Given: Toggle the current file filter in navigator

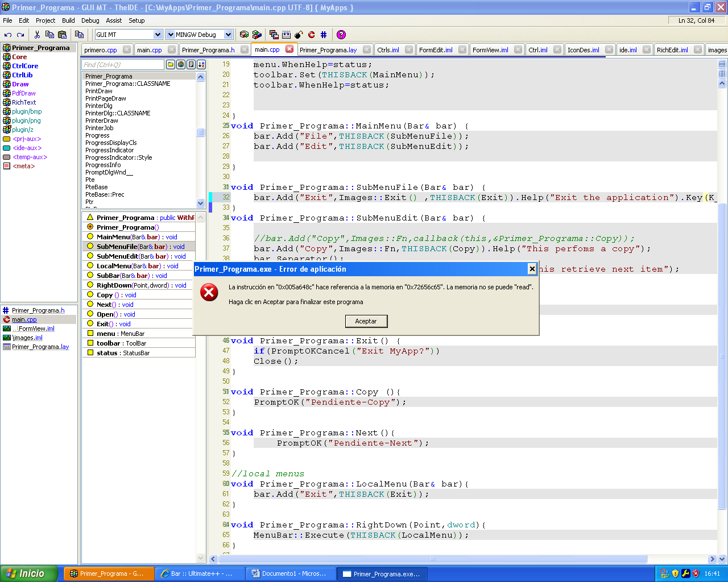Looking at the screenshot, I should point(191,65).
